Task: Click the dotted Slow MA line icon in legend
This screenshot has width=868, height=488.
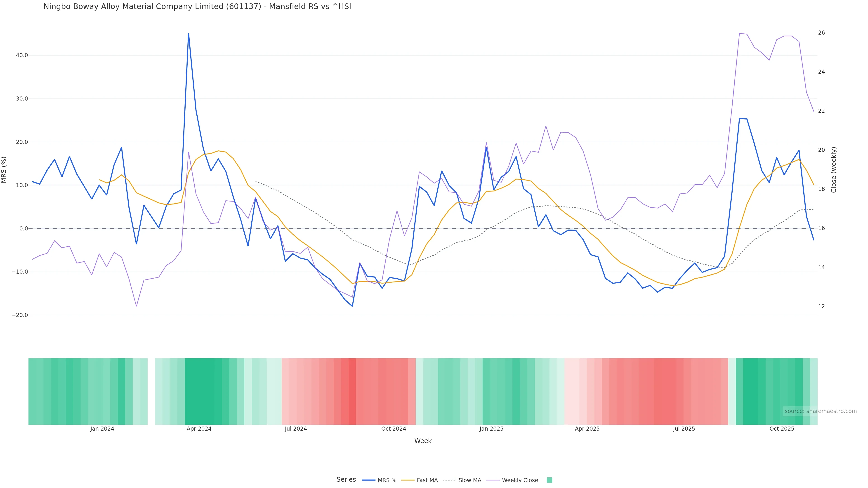Action: (449, 480)
